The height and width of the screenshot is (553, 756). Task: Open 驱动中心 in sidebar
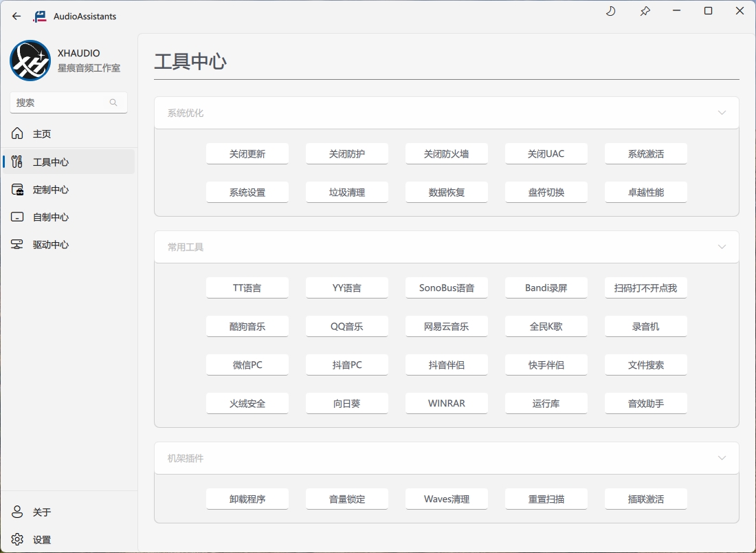[x=50, y=245]
